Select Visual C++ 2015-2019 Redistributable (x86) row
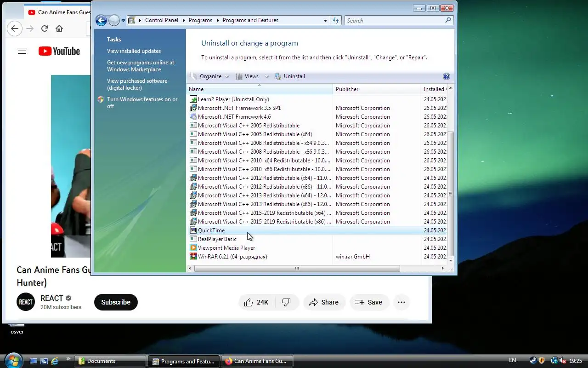588x368 pixels. pyautogui.click(x=317, y=222)
